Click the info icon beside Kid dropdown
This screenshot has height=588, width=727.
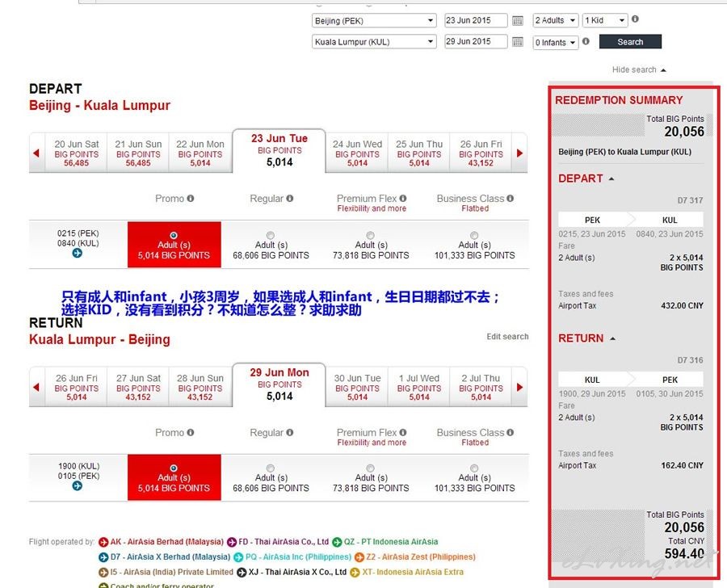(x=635, y=19)
